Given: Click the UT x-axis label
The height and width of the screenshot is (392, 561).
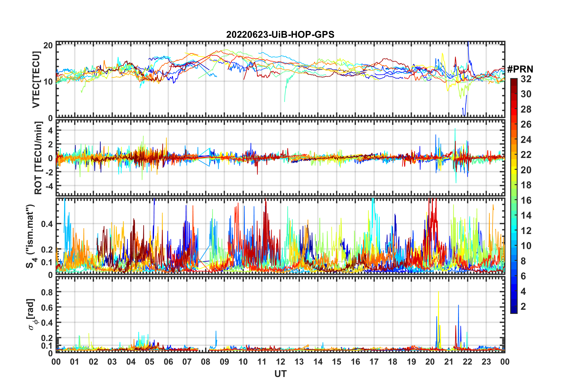Looking at the screenshot, I should click(x=280, y=374).
